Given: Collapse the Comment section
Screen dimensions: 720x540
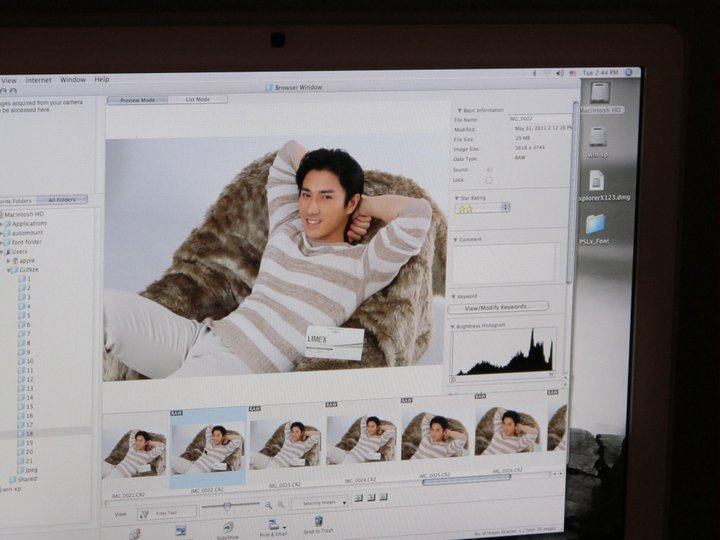Looking at the screenshot, I should tap(455, 240).
